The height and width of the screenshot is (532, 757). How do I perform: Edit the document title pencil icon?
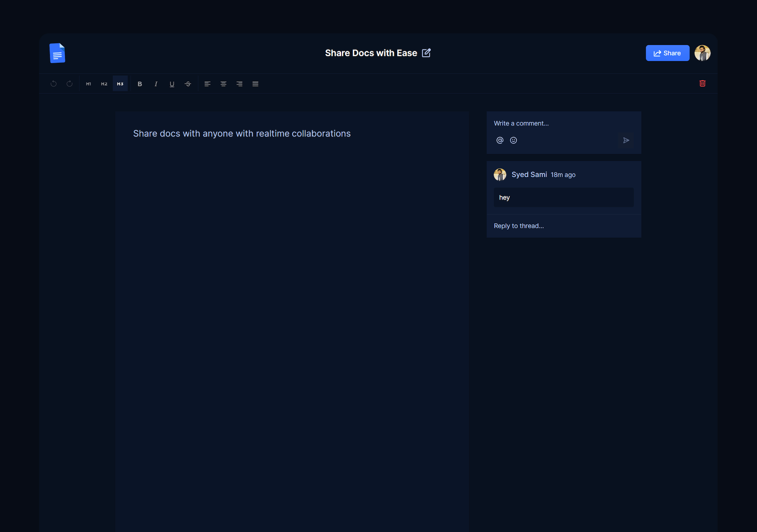(426, 53)
